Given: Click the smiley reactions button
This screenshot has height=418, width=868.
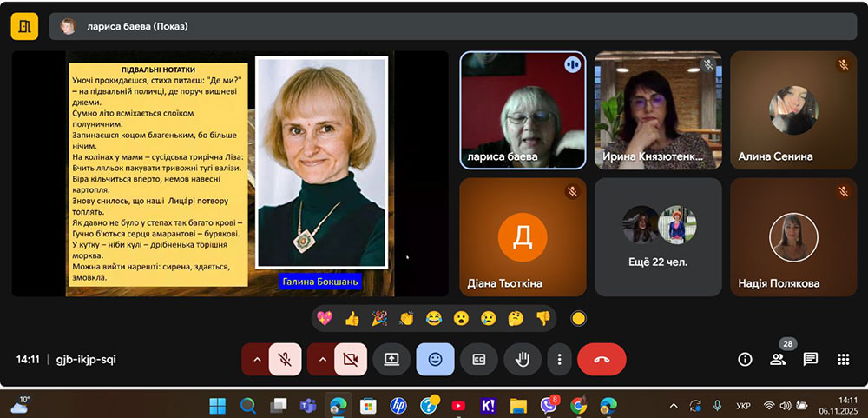Looking at the screenshot, I should (435, 359).
